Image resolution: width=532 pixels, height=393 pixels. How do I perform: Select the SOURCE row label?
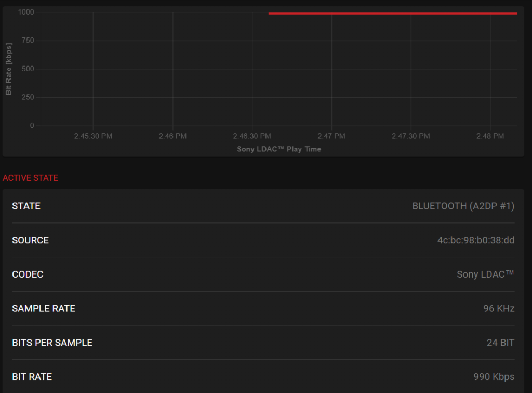pyautogui.click(x=30, y=240)
